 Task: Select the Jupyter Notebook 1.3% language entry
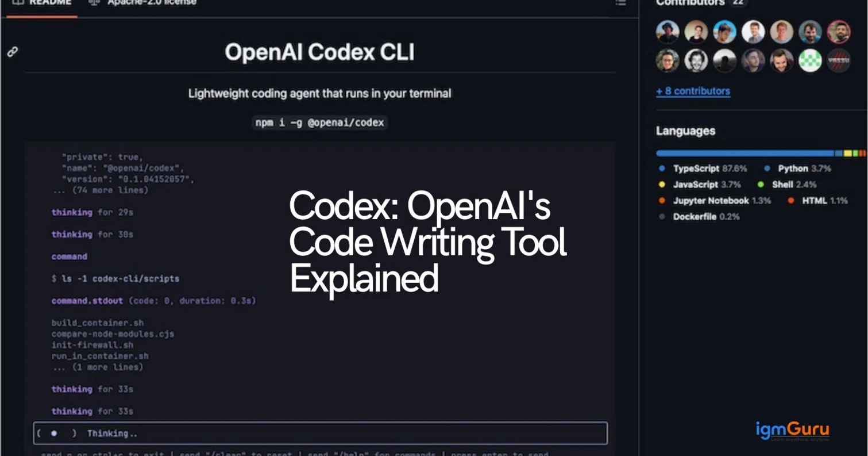[715, 201]
